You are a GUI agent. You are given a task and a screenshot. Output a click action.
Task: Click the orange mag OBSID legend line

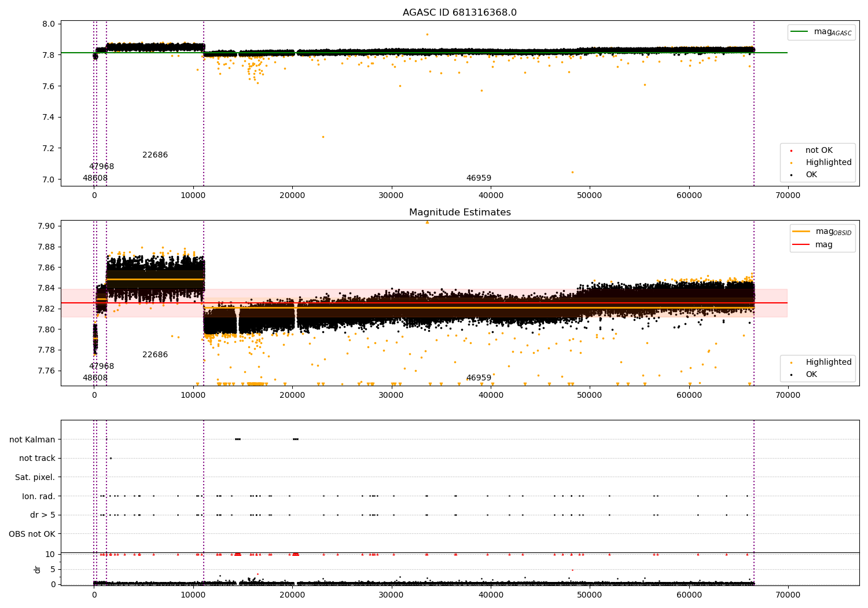[801, 232]
